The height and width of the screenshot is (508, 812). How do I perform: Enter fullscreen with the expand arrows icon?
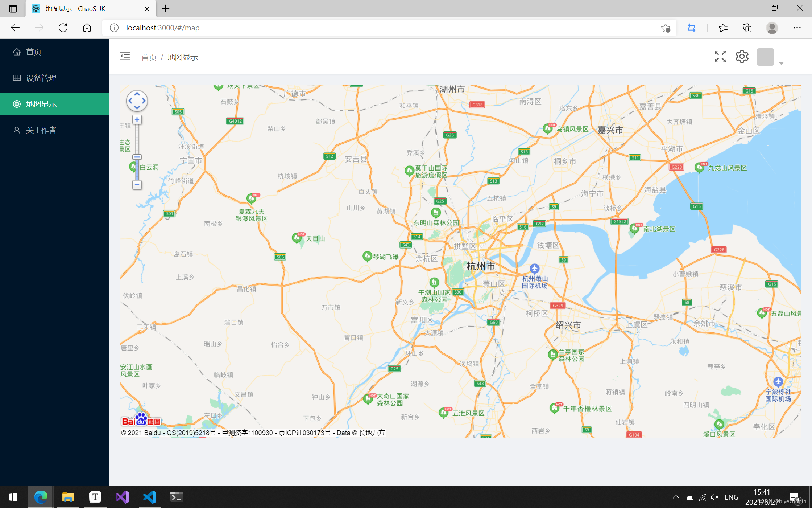coord(720,56)
